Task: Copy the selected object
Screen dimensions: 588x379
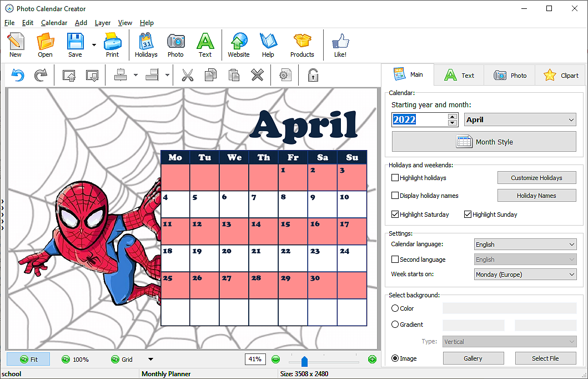Action: click(211, 75)
